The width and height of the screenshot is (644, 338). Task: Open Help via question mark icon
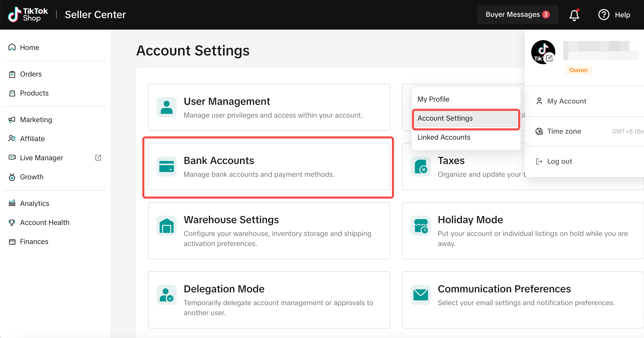[604, 15]
